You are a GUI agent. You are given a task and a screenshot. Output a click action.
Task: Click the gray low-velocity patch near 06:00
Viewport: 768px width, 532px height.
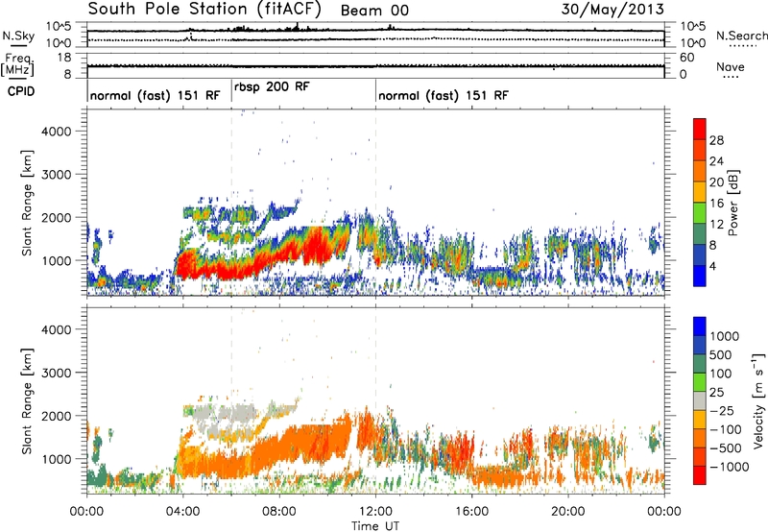pos(237,413)
